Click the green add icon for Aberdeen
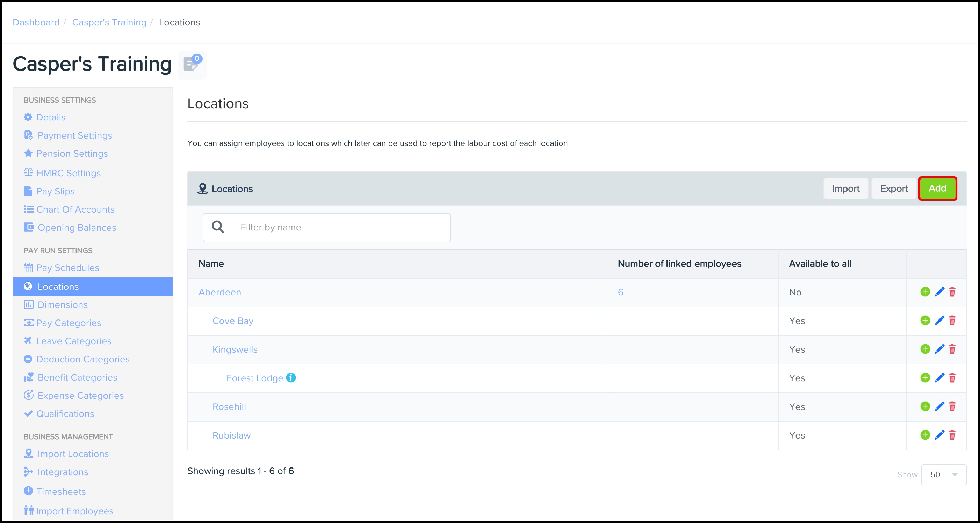 click(x=925, y=292)
